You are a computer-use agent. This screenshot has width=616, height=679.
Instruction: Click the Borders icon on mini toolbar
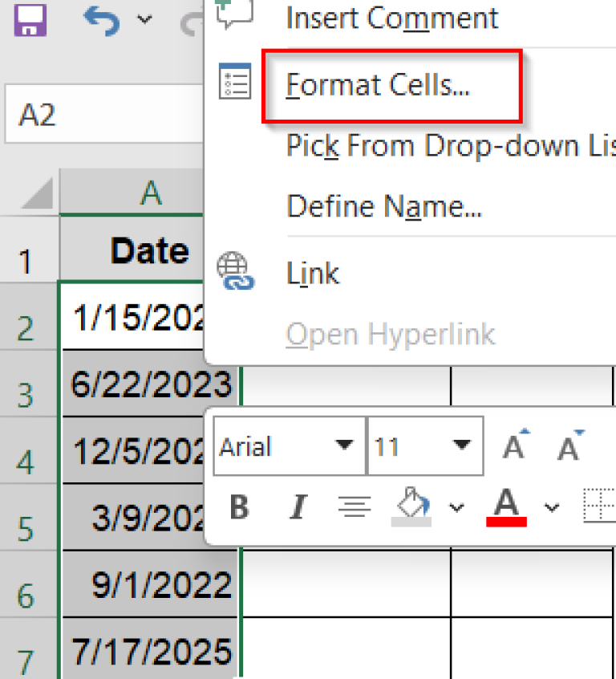point(598,505)
